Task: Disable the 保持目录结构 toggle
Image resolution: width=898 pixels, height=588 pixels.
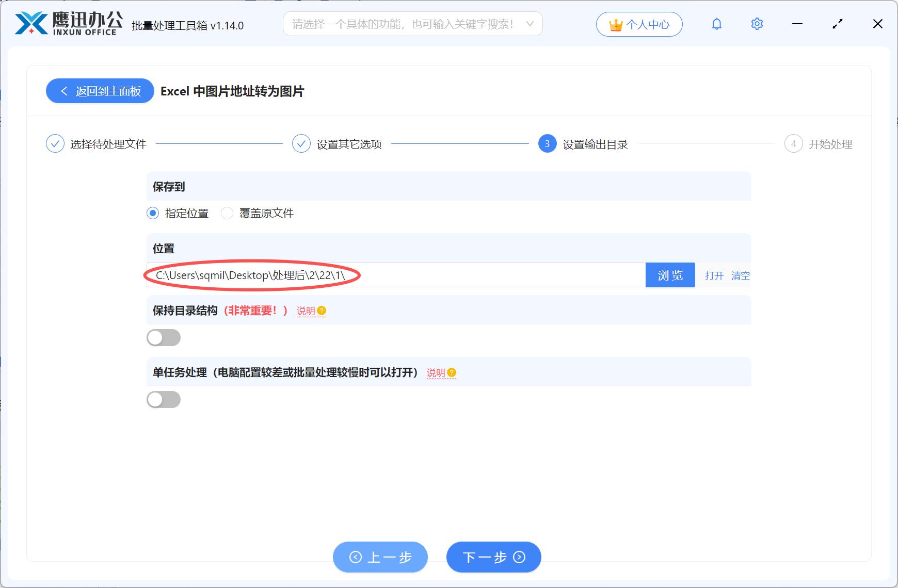Action: (x=164, y=337)
